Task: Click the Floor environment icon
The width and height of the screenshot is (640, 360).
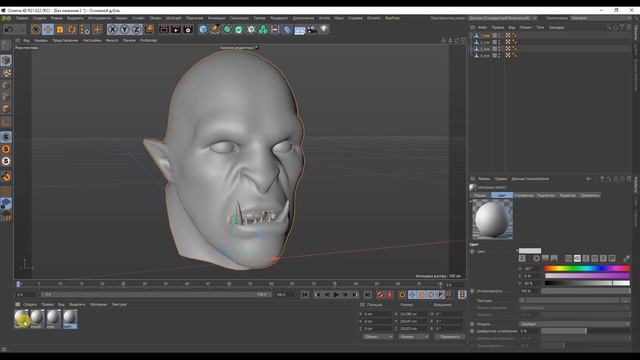Action: (x=300, y=30)
